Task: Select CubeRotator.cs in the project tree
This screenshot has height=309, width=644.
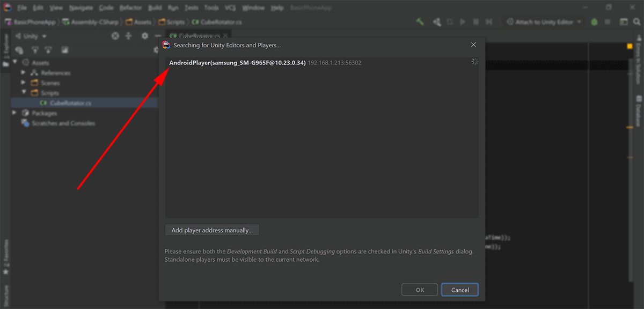Action: [x=70, y=103]
